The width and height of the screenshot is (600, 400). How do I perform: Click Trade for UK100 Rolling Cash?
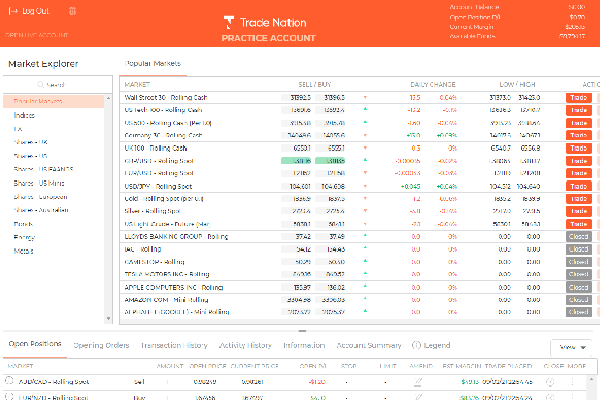(579, 148)
